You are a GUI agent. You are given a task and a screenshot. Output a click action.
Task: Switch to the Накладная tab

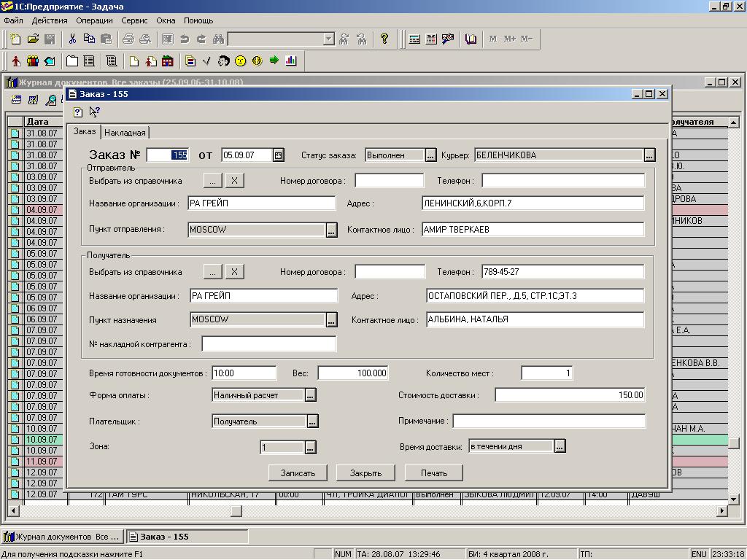pyautogui.click(x=125, y=133)
